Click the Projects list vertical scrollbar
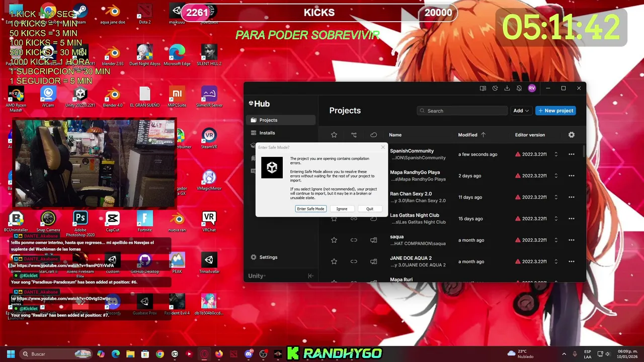Screen dimensions: 644x362 (584, 151)
